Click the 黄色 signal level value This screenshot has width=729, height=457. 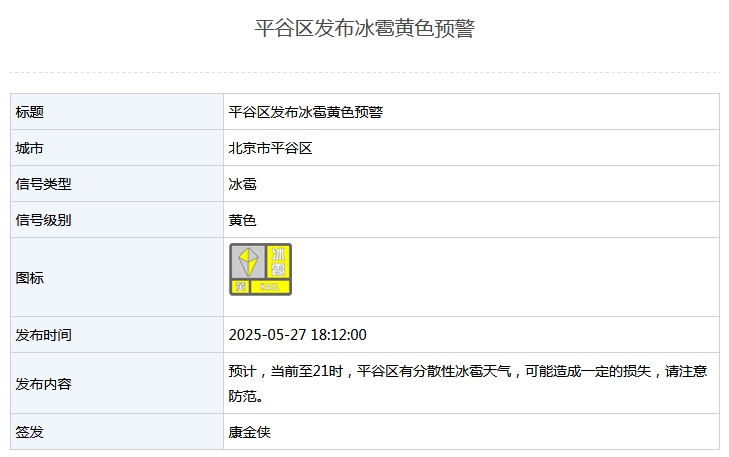pyautogui.click(x=242, y=220)
